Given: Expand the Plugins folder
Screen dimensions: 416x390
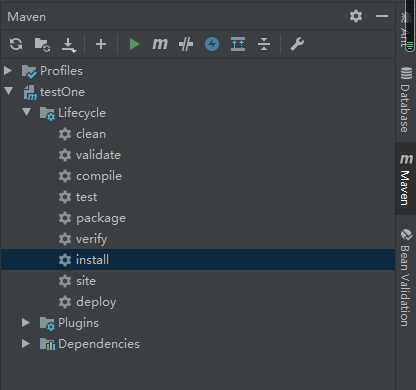Looking at the screenshot, I should 26,322.
